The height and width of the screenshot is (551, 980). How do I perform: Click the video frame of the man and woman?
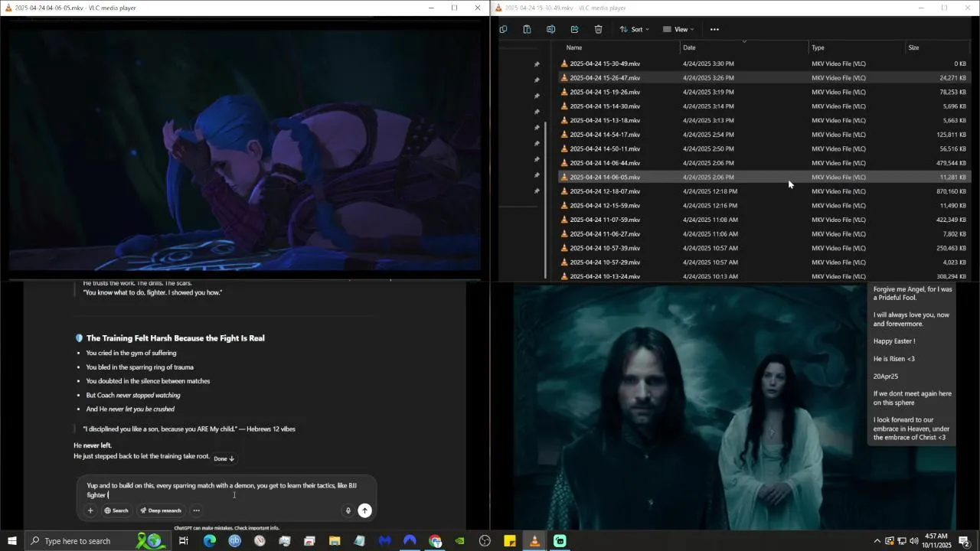[689, 406]
